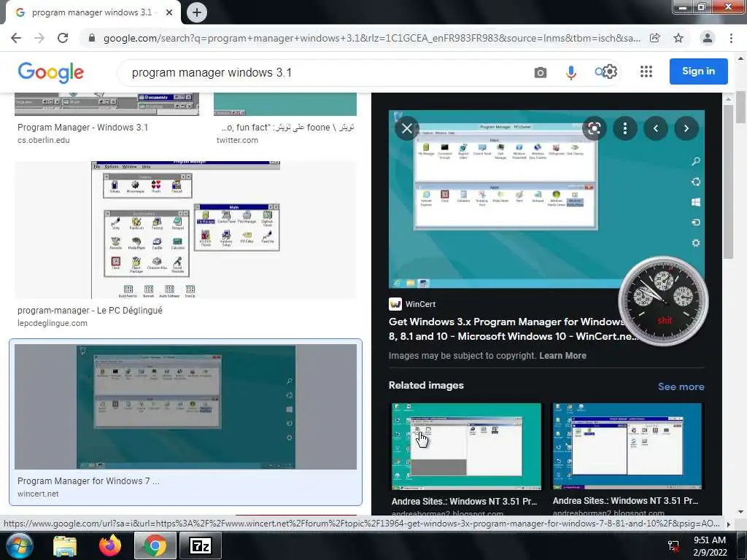The image size is (747, 560).
Task: Open the WinCert source link
Action: coord(413,304)
